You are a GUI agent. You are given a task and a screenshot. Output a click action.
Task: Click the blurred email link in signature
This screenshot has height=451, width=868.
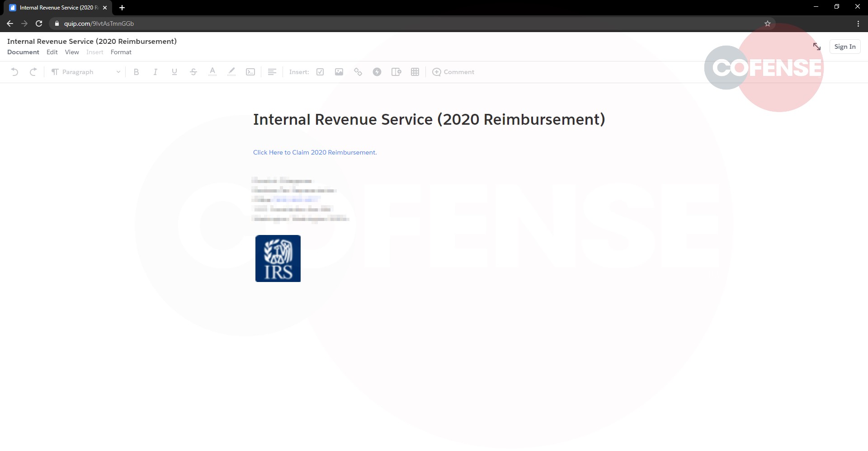[297, 199]
